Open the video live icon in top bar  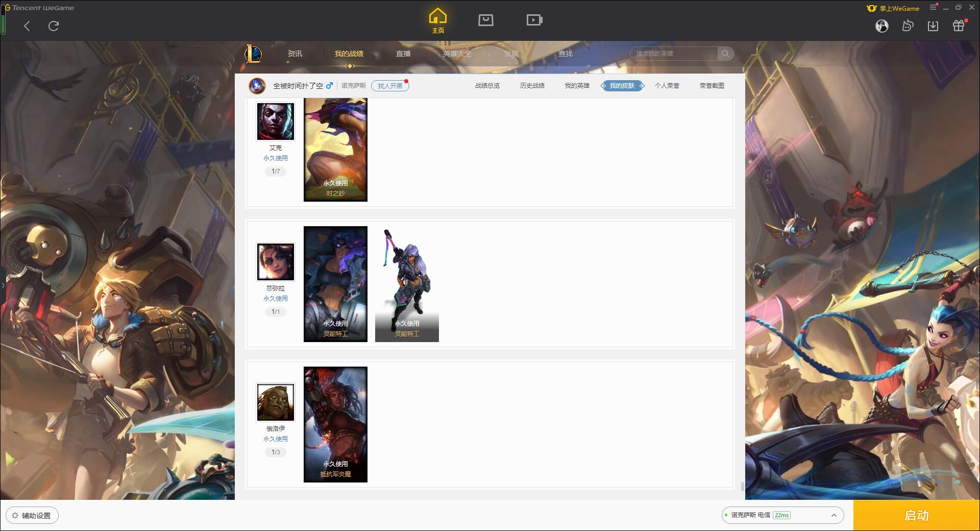click(534, 20)
